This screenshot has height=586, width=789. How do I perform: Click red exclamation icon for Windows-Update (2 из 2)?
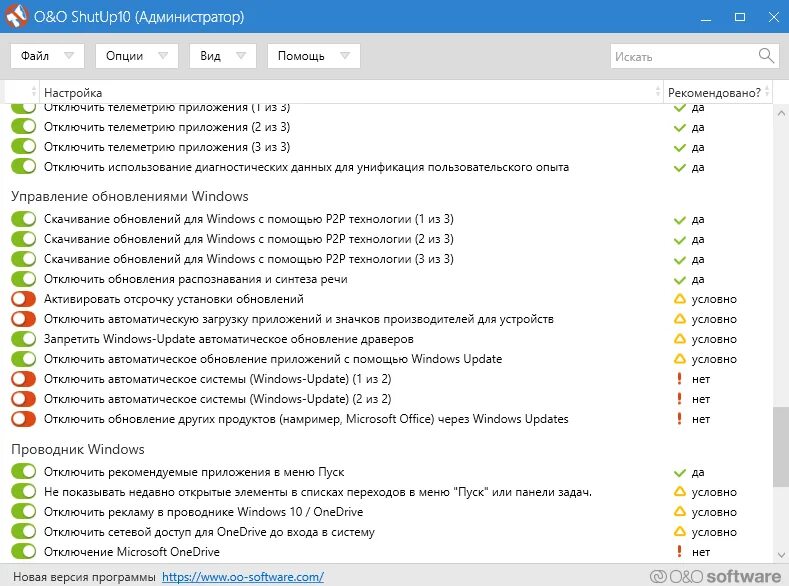click(680, 399)
